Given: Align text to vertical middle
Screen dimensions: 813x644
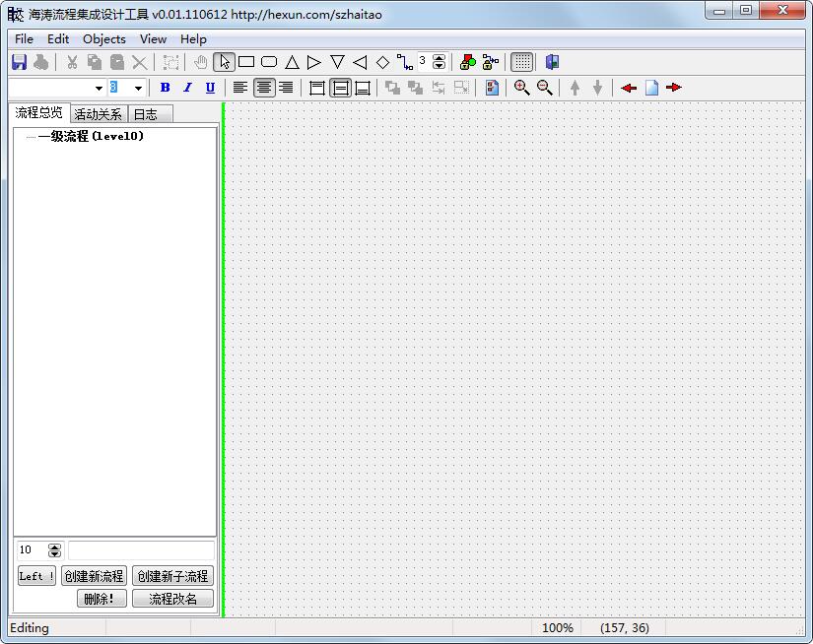Looking at the screenshot, I should click(x=340, y=88).
